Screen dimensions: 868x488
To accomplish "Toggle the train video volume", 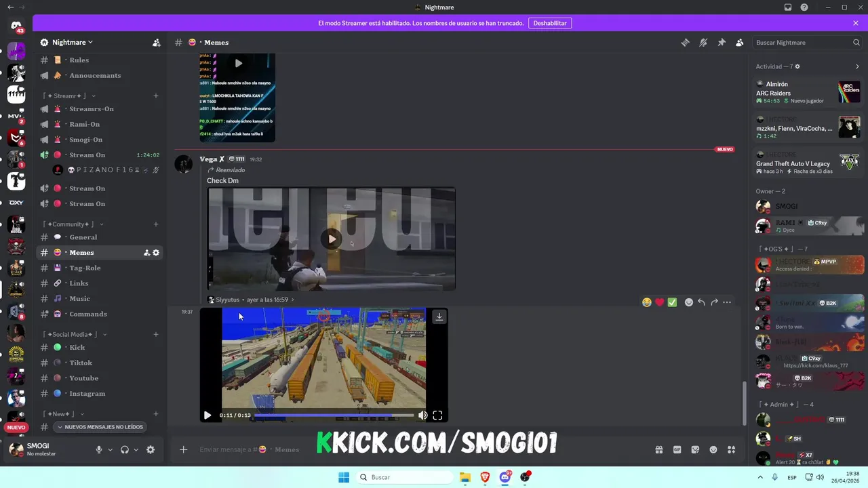I will click(422, 415).
